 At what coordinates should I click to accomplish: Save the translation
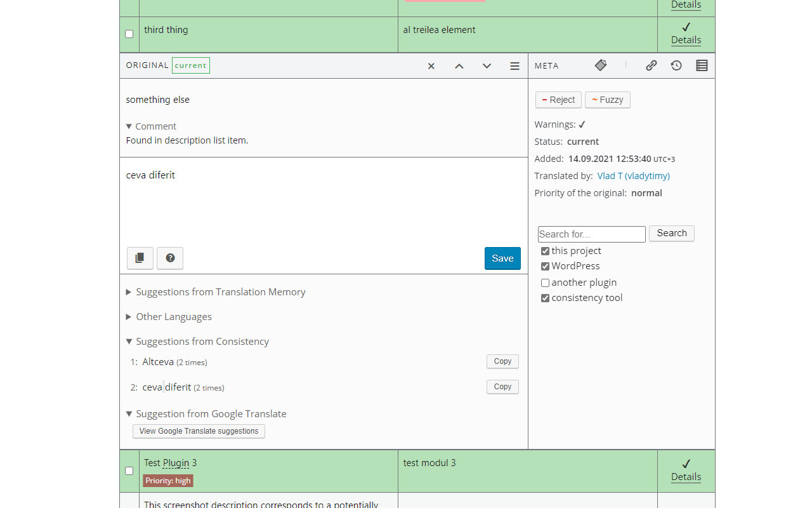(x=502, y=258)
